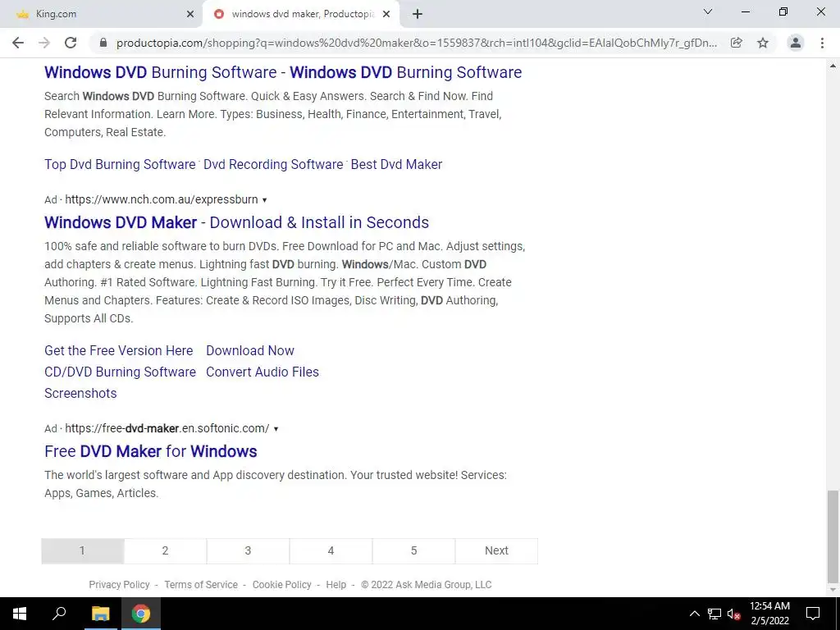Go back to the previous page
The width and height of the screenshot is (840, 630).
pos(18,43)
